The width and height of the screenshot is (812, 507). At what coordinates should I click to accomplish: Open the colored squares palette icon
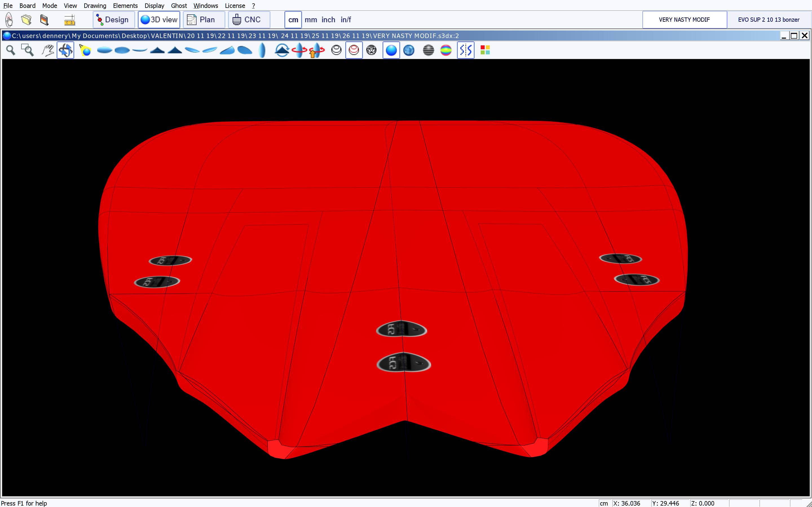[485, 50]
